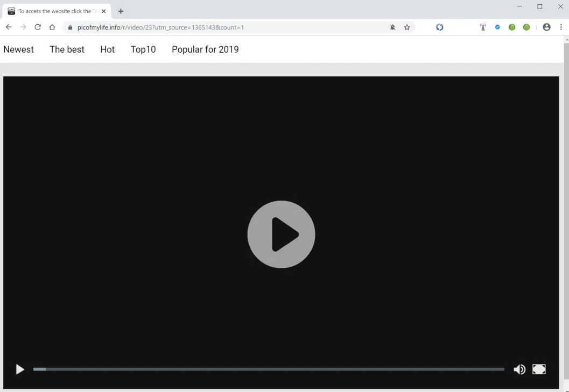Image resolution: width=569 pixels, height=392 pixels.
Task: Open the Hot category
Action: coord(108,49)
